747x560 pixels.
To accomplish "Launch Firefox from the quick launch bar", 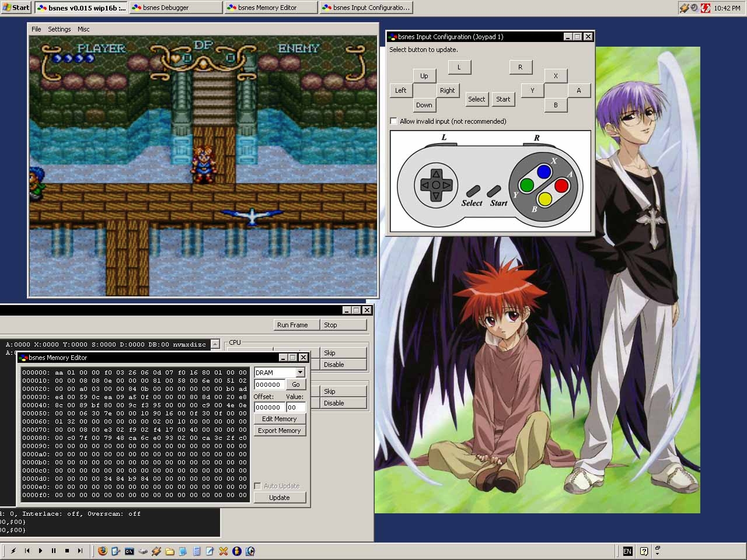I will tap(103, 551).
